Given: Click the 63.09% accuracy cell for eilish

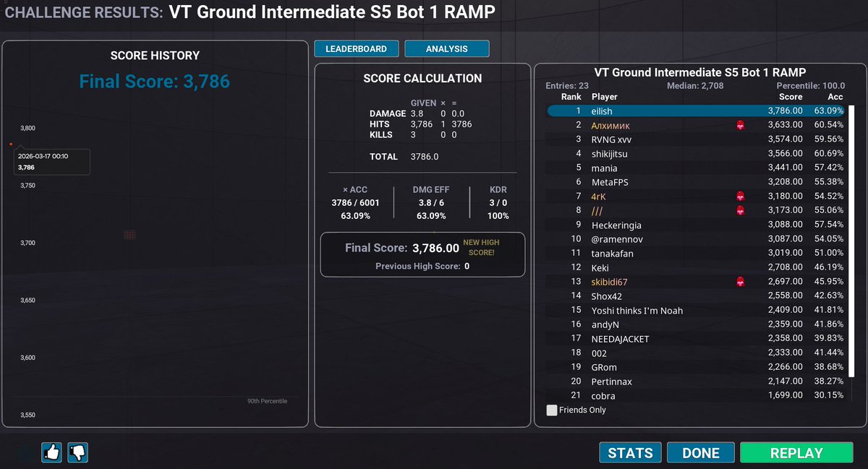Looking at the screenshot, I should 829,111.
